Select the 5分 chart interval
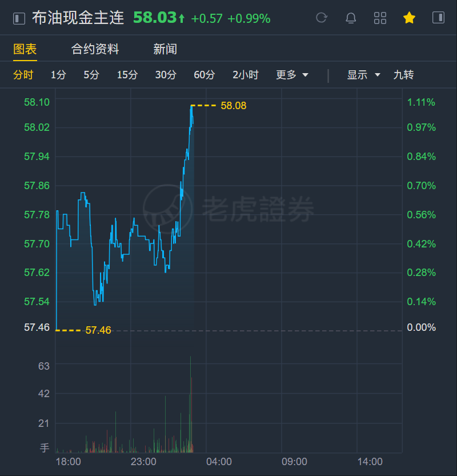The image size is (457, 476). pos(91,75)
